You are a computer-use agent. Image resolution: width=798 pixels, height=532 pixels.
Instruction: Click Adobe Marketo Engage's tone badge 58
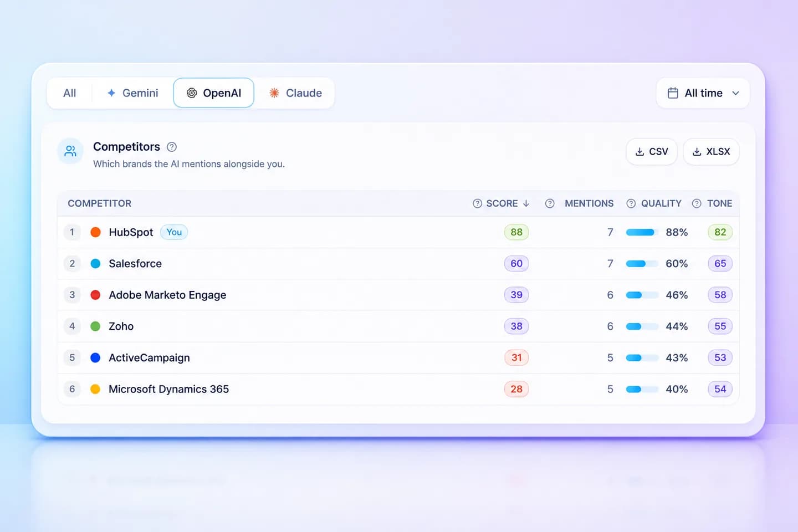720,295
